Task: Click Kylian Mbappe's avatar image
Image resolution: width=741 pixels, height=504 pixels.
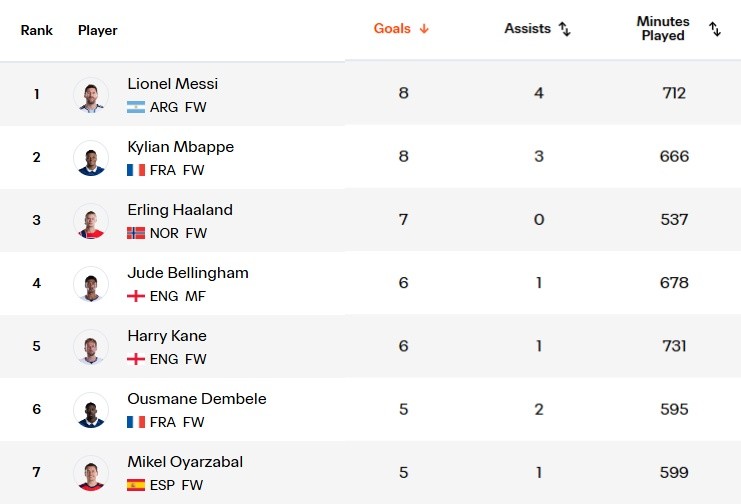Action: click(x=91, y=157)
